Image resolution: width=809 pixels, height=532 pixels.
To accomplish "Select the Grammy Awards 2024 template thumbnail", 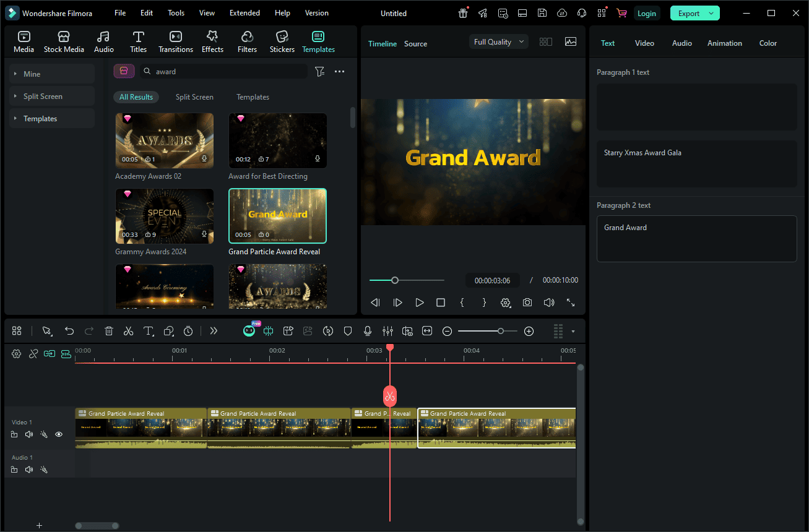I will [164, 216].
